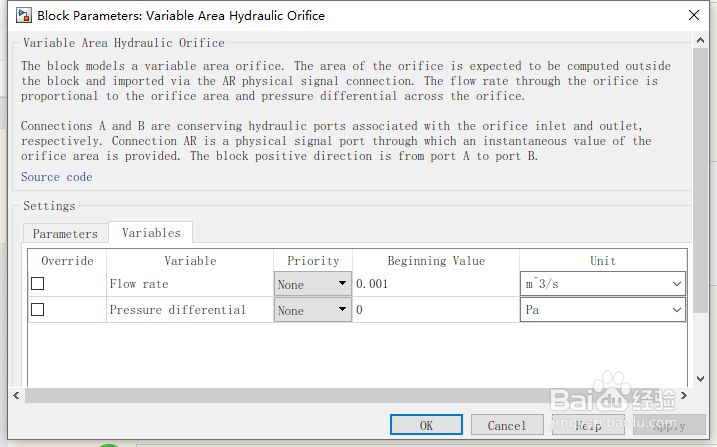Enable Override checkbox for Pressure differential
This screenshot has width=717, height=447.
[x=38, y=310]
